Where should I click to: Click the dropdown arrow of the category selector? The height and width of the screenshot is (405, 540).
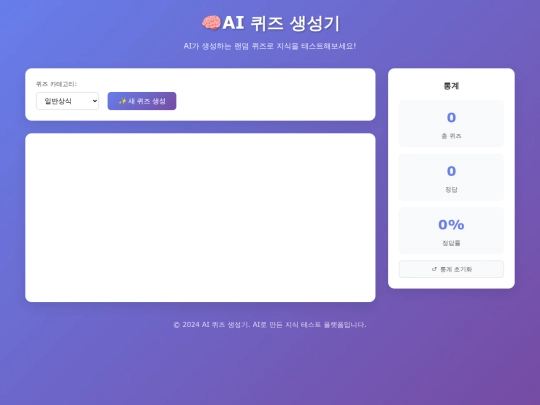coord(95,101)
